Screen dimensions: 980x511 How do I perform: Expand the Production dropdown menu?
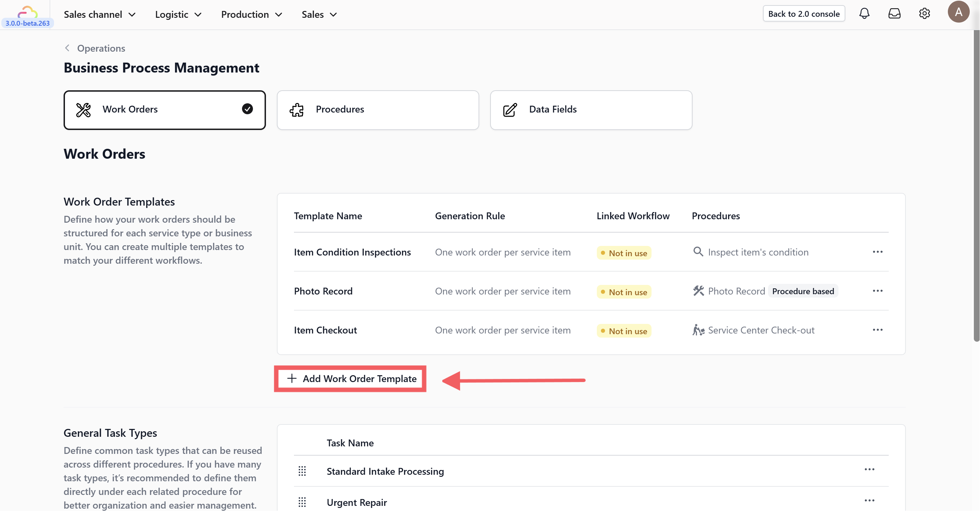point(252,14)
